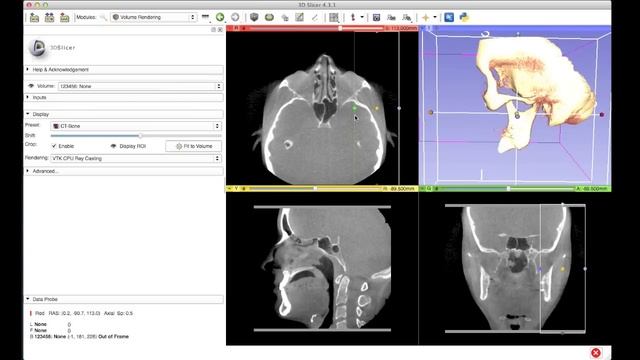Click the yellow slice offset slider handle

315,189
